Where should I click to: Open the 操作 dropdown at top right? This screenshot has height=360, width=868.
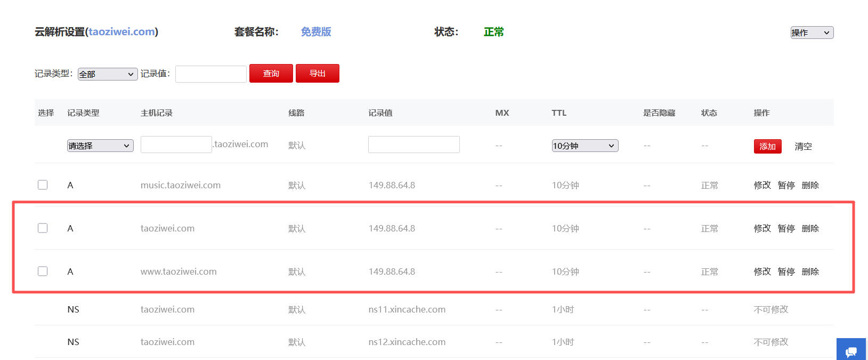812,33
